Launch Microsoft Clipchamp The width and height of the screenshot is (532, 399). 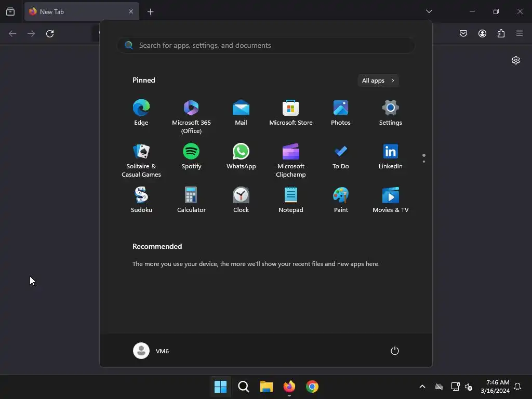291,161
